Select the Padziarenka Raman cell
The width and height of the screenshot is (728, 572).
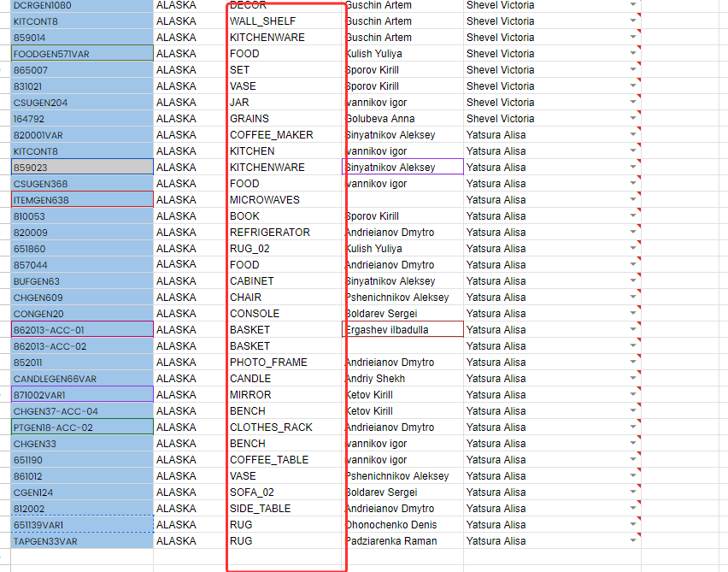pos(402,541)
